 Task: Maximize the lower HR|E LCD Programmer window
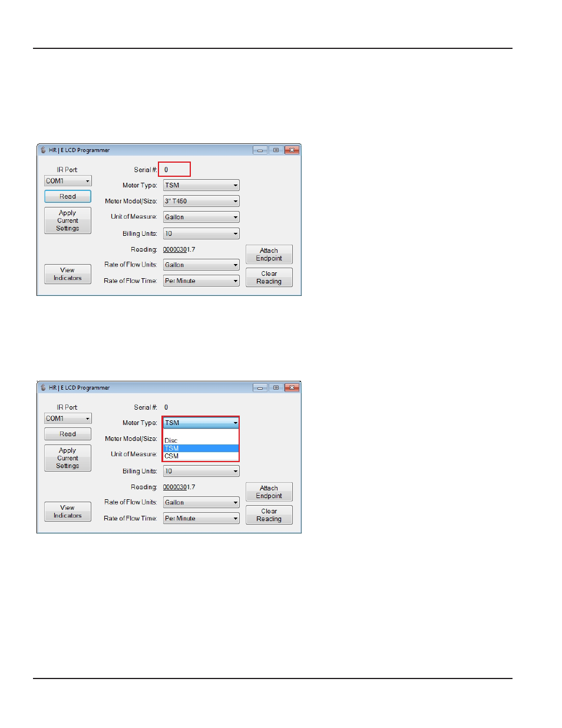click(276, 387)
